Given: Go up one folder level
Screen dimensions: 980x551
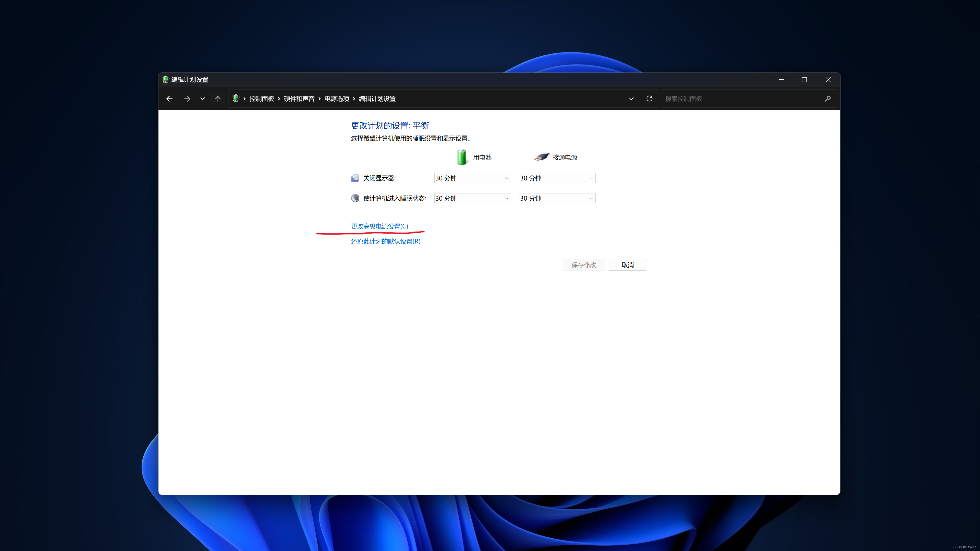Looking at the screenshot, I should [218, 99].
